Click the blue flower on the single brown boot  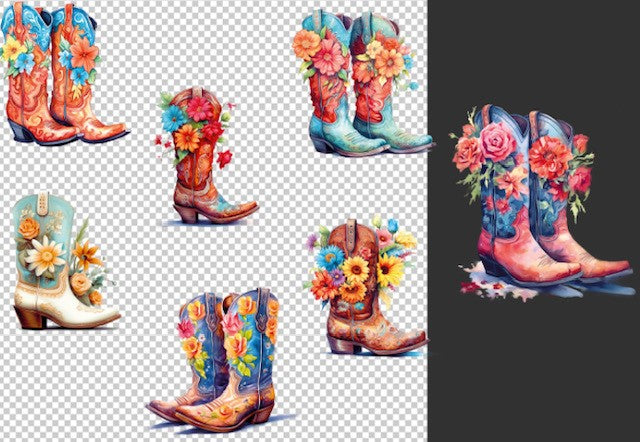click(174, 117)
